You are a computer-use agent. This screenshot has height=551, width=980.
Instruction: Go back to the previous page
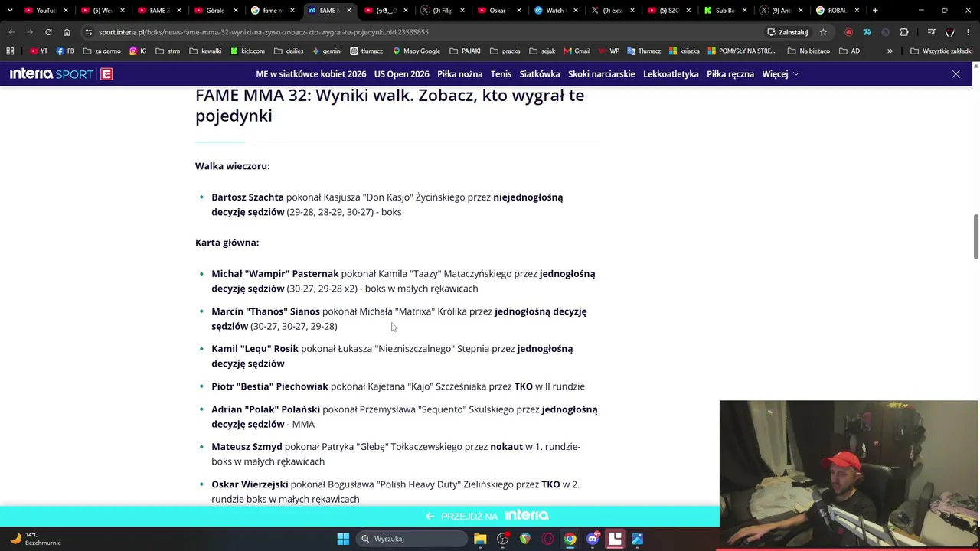(x=11, y=32)
